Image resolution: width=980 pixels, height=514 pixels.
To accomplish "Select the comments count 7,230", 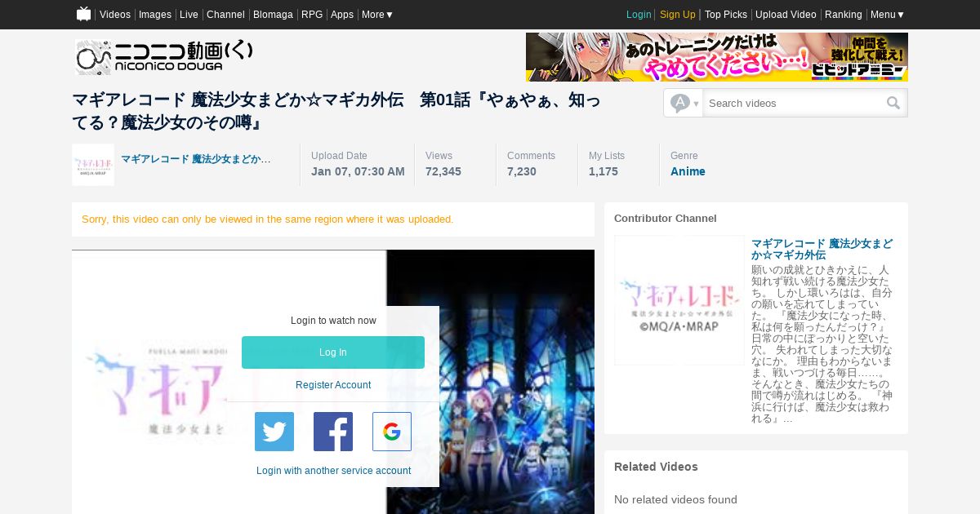I will (522, 171).
